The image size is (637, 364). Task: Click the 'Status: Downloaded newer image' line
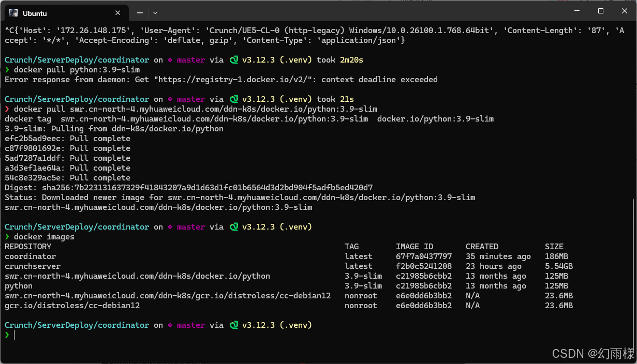click(240, 198)
